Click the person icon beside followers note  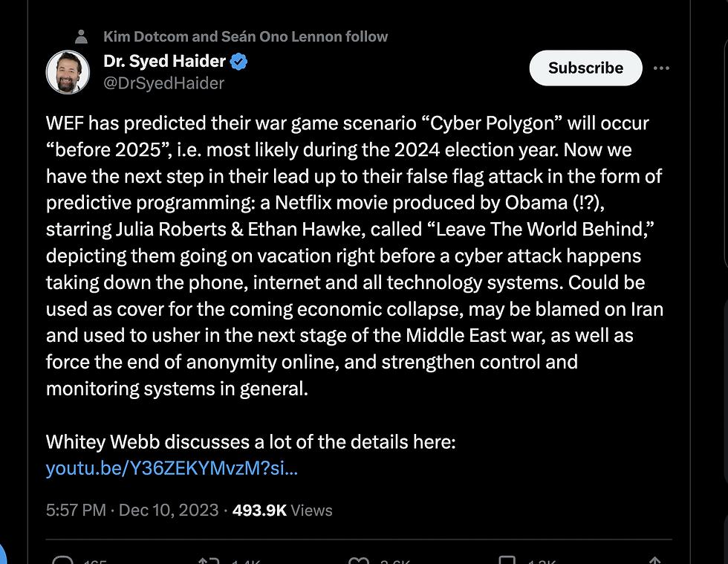coord(82,36)
